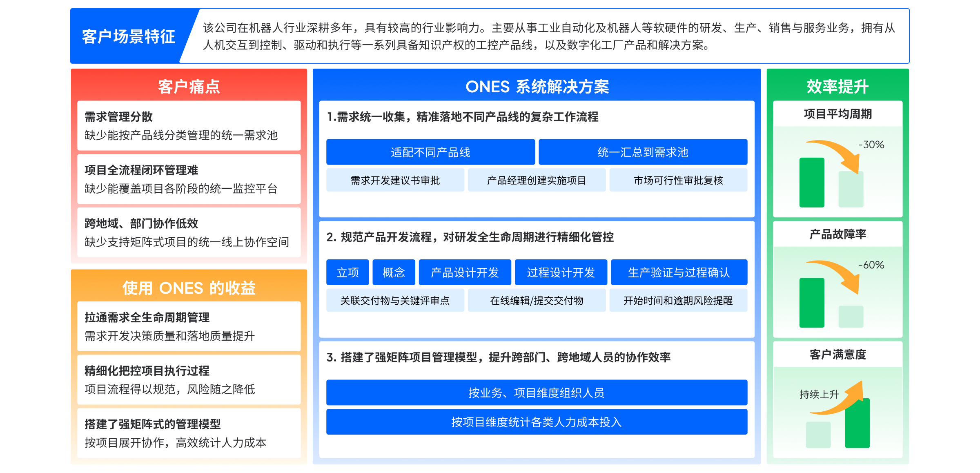Select the 关联交付物与关键评审点 item
The image size is (980, 473).
point(395,300)
